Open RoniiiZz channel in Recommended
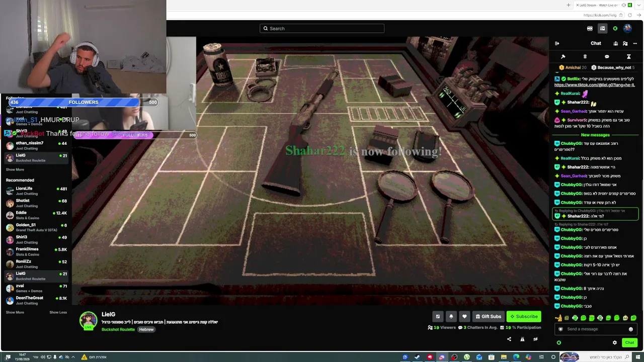 click(36, 264)
